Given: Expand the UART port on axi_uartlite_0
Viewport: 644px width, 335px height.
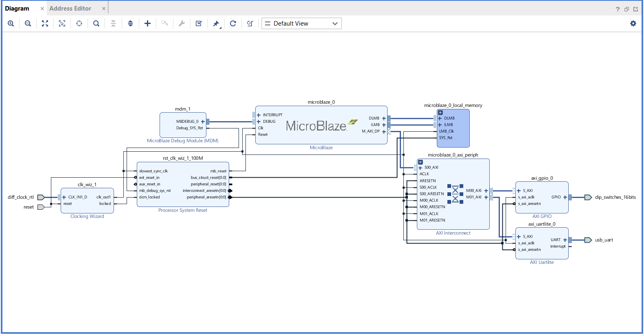Looking at the screenshot, I should [565, 240].
